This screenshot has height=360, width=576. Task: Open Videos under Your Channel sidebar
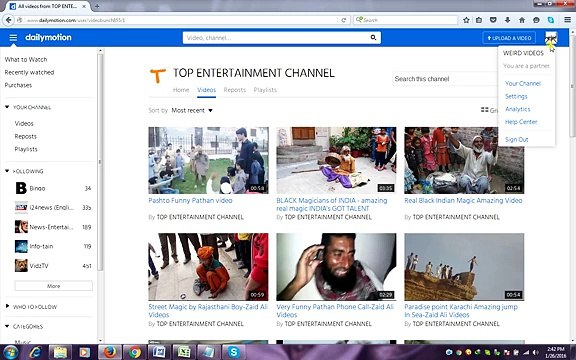[x=24, y=123]
